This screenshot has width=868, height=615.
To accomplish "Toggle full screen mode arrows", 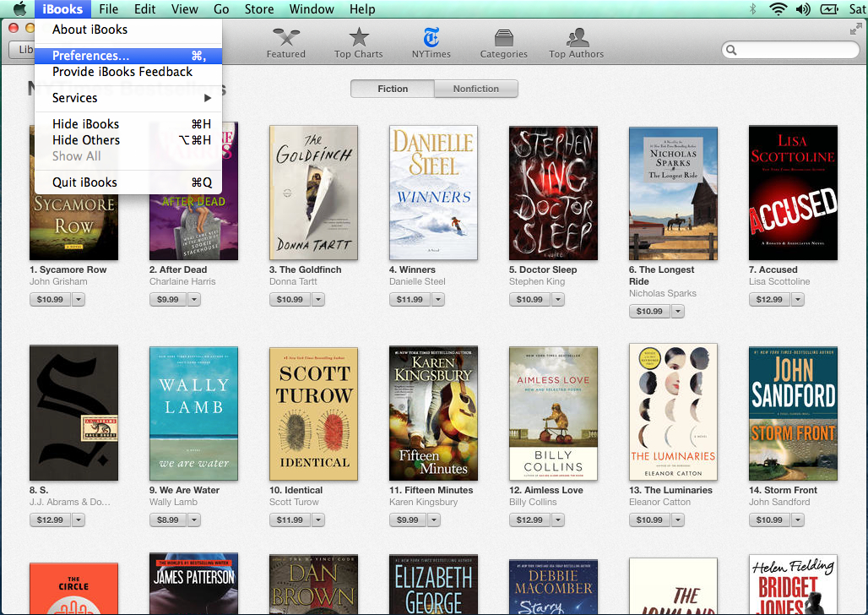I will pos(856,30).
